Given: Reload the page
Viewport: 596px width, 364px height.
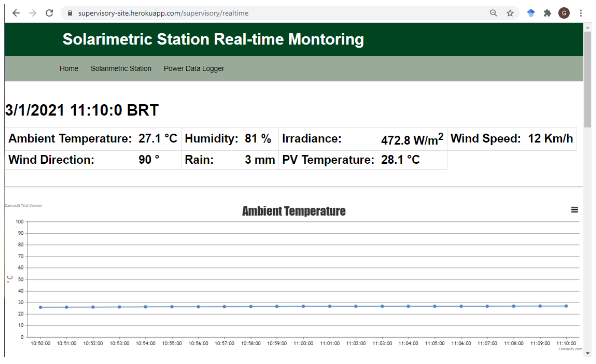Looking at the screenshot, I should tap(49, 13).
